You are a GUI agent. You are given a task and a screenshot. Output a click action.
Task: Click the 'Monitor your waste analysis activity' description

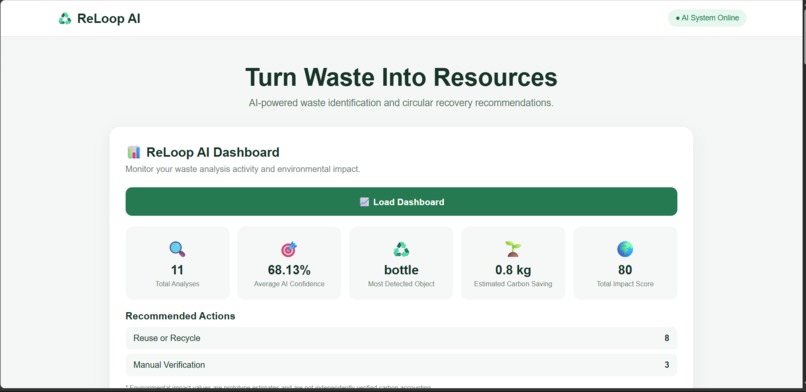point(243,169)
